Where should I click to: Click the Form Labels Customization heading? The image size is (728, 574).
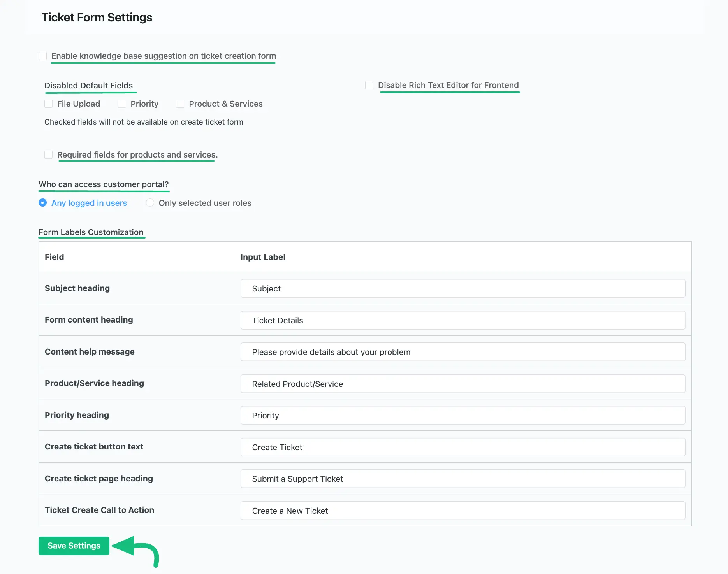(x=91, y=232)
